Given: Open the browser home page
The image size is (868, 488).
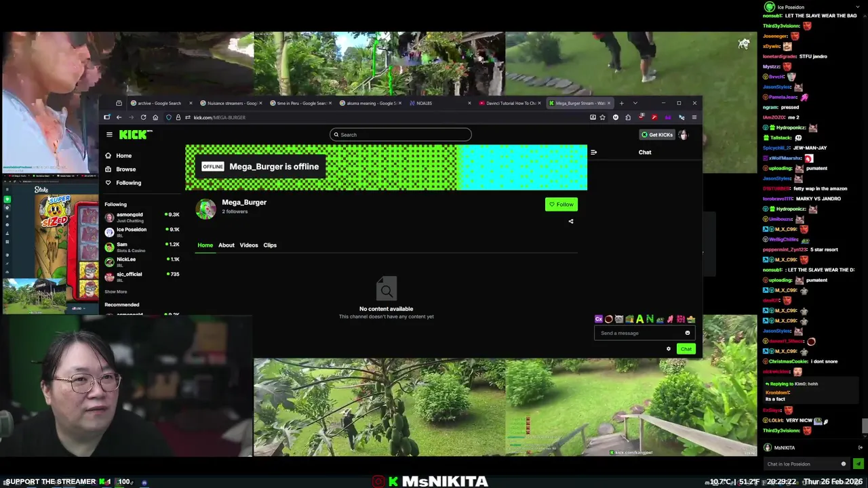Looking at the screenshot, I should tap(155, 117).
